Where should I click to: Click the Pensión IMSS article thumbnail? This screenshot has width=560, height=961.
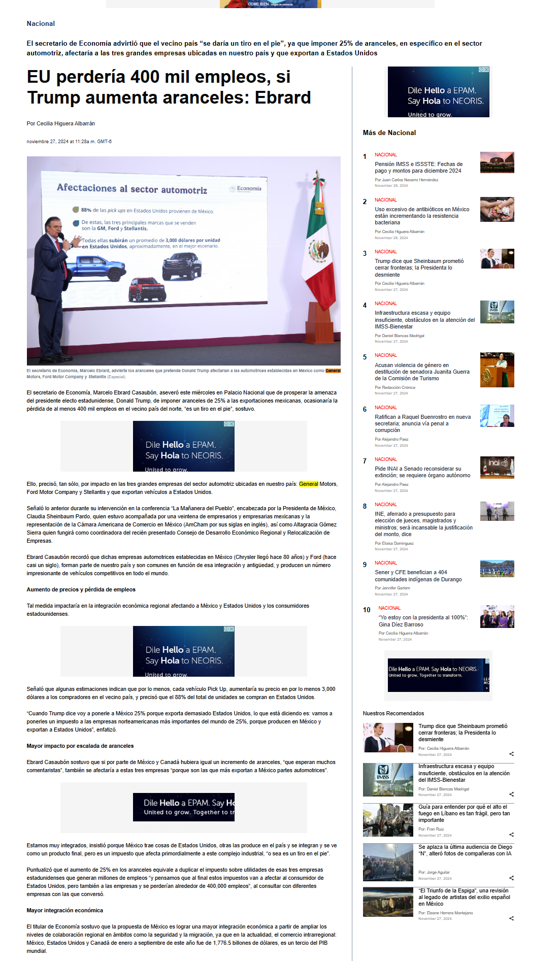tap(497, 162)
